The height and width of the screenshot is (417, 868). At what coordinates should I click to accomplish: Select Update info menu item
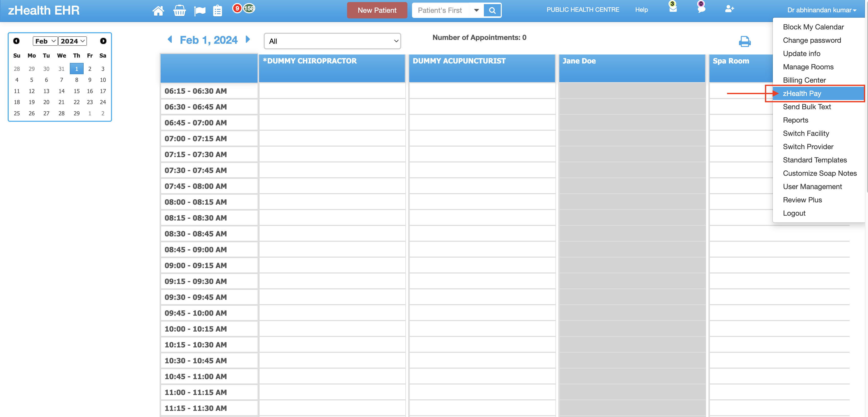click(801, 54)
